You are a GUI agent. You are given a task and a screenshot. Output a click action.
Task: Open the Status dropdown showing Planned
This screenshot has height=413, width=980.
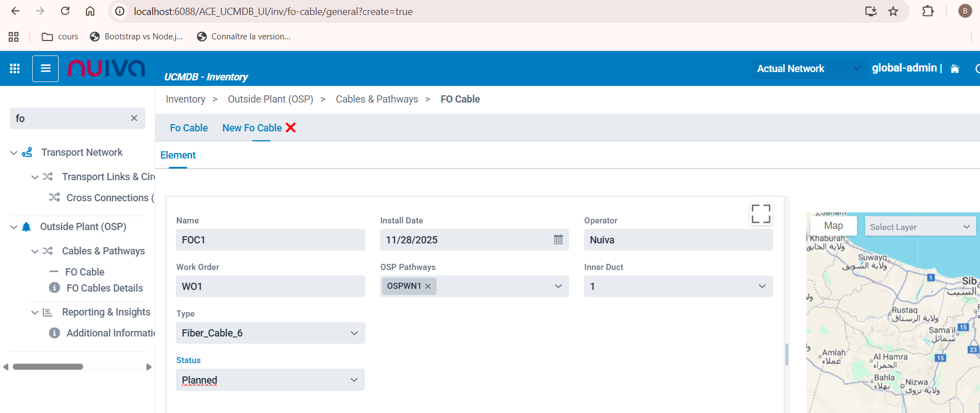270,380
